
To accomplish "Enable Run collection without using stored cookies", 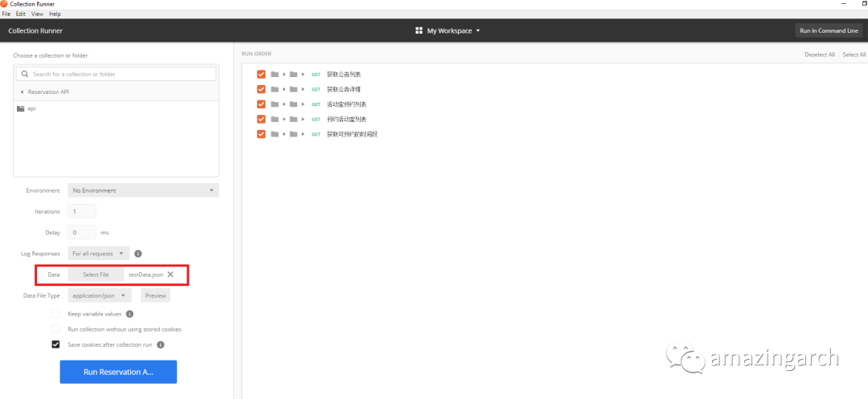I will tap(56, 329).
